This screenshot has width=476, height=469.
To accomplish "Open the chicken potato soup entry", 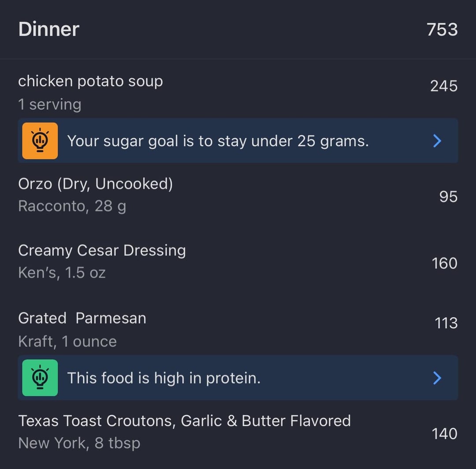I will pyautogui.click(x=238, y=92).
